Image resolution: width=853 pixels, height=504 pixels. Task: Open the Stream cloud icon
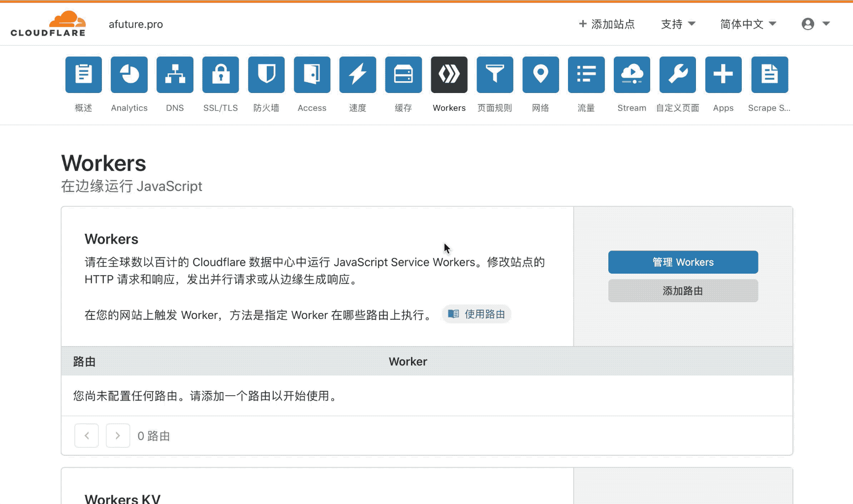click(x=632, y=75)
